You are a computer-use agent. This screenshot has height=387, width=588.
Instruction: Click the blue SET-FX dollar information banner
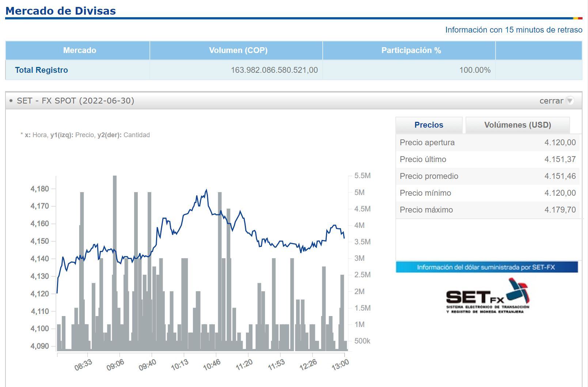point(486,267)
